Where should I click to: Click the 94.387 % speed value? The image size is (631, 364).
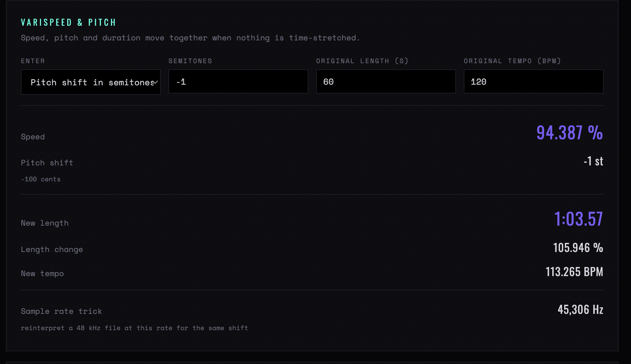570,133
